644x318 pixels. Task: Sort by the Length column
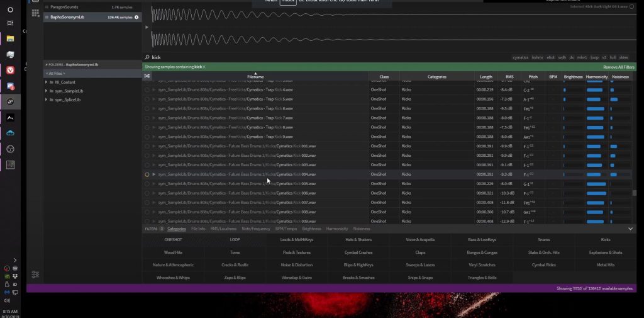click(x=486, y=77)
